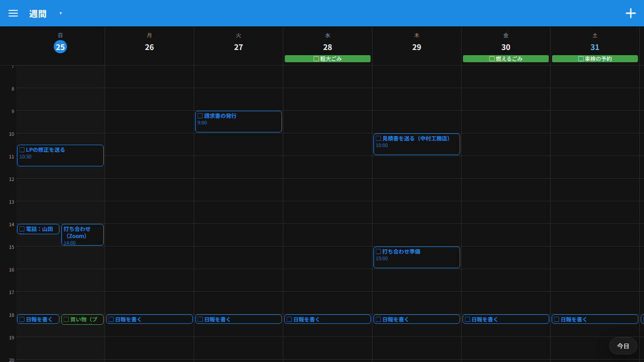Image resolution: width=644 pixels, height=362 pixels.
Task: Select Thursday date 29
Action: point(417,47)
